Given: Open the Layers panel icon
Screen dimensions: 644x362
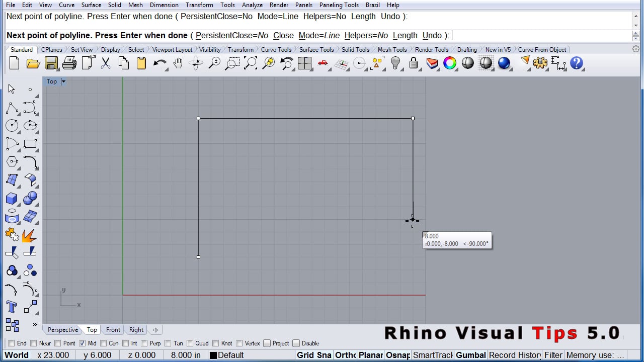Looking at the screenshot, I should 432,63.
